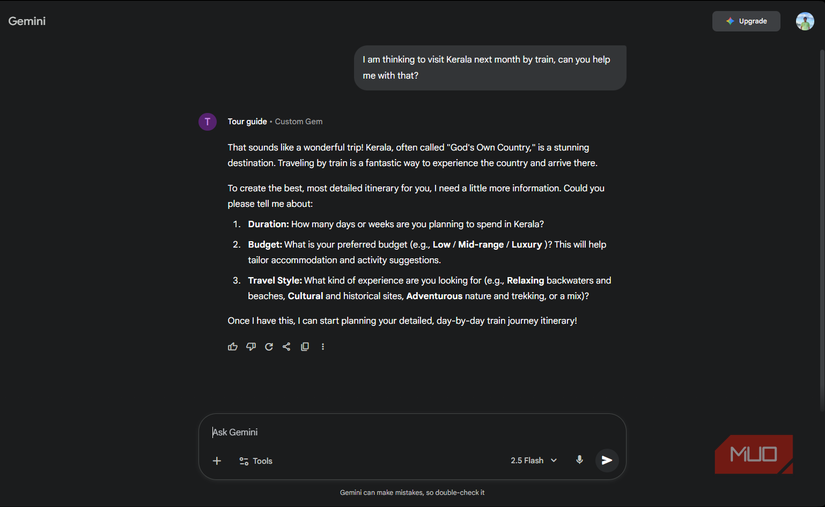The width and height of the screenshot is (825, 507).
Task: Click the Gemini logo text
Action: pyautogui.click(x=27, y=21)
